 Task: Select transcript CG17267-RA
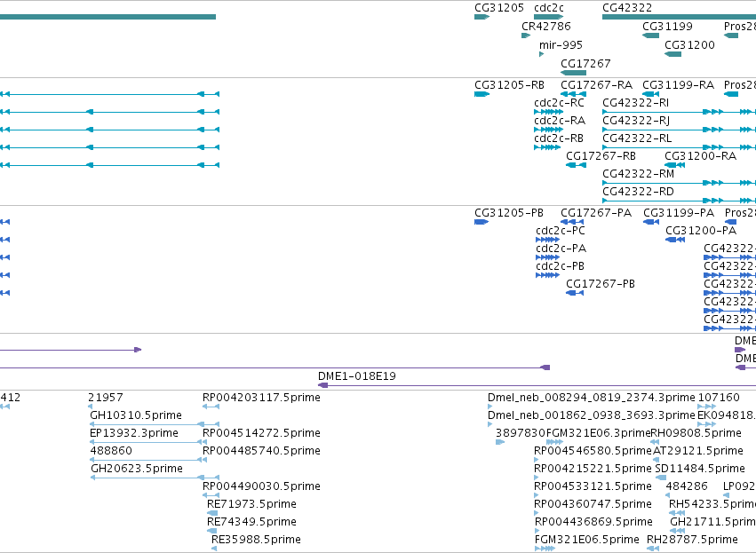[596, 85]
